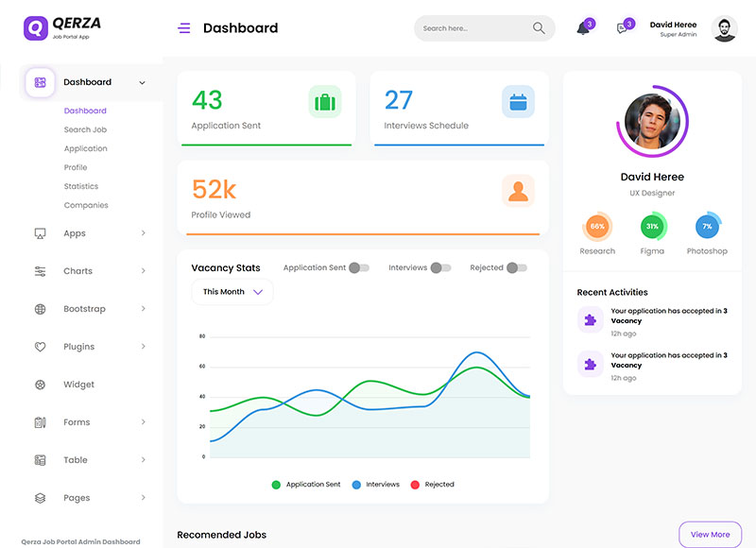Toggle the Interviews switch

440,268
